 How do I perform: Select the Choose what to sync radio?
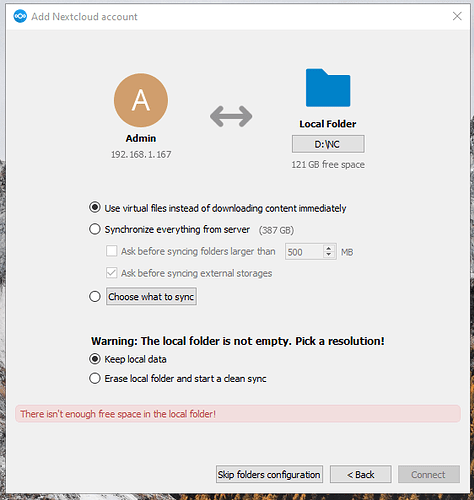point(95,296)
